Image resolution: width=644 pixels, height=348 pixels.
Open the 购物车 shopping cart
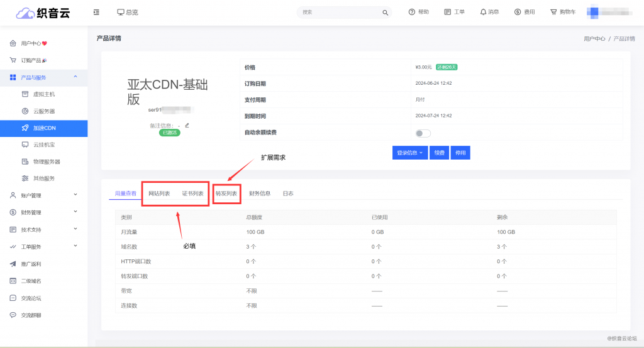[x=563, y=12]
